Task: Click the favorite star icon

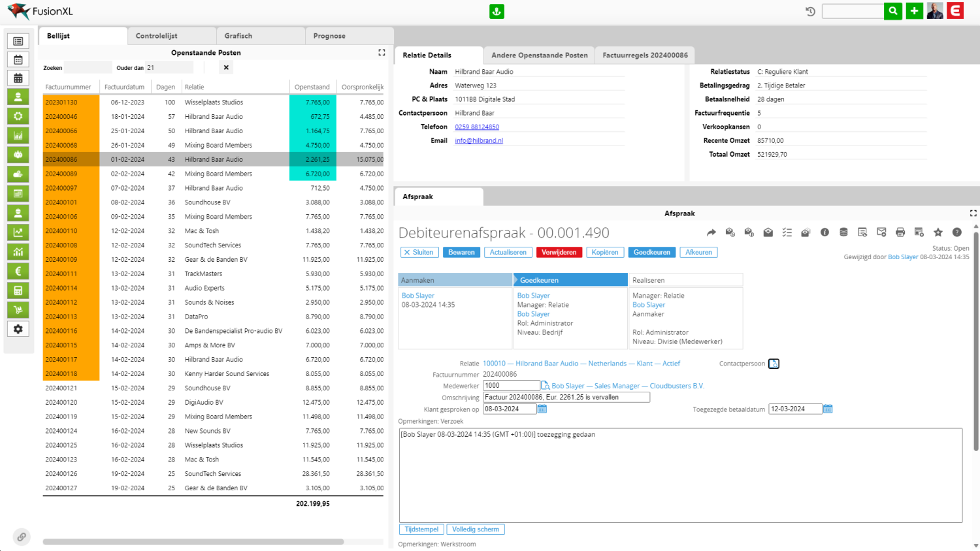Action: (938, 232)
